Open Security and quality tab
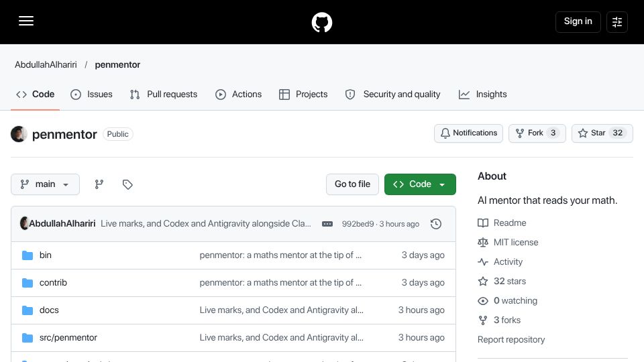This screenshot has height=362, width=644. [392, 95]
